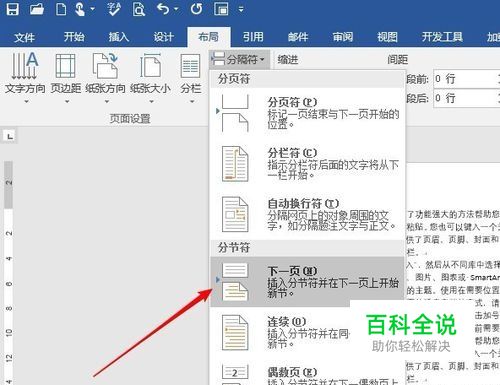Click the 纸张方向 orientation icon
Screen dimensions: 500x385
coord(105,65)
